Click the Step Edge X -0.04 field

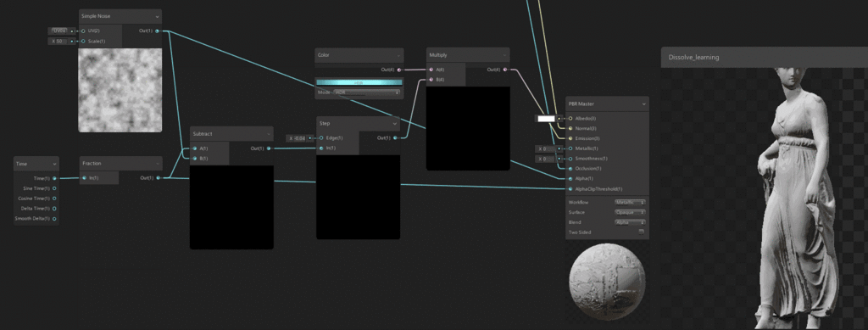pyautogui.click(x=298, y=138)
